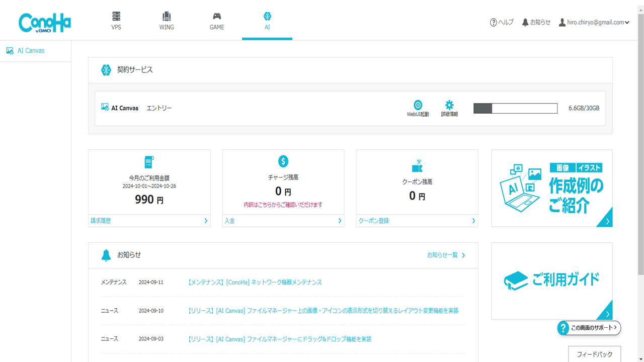
Task: Open the ドラッグ&ドロップ機能を実装 release notice
Action: coord(279,339)
